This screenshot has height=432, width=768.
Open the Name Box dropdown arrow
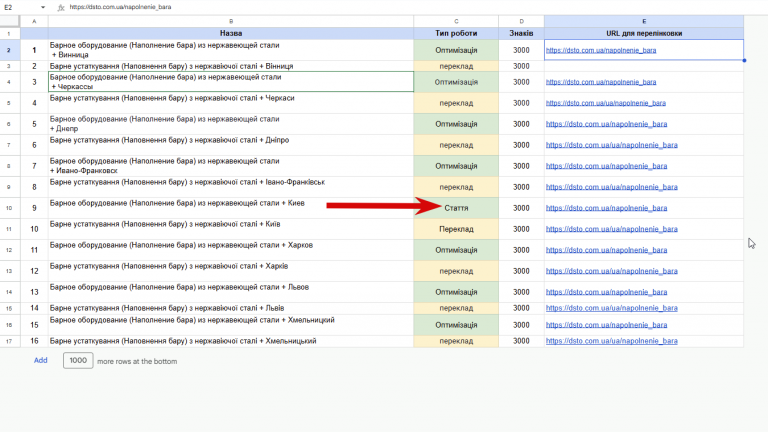pos(43,7)
